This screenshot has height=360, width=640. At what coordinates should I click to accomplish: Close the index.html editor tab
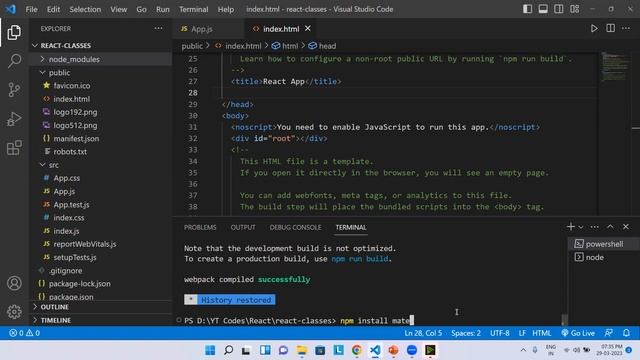pos(308,29)
